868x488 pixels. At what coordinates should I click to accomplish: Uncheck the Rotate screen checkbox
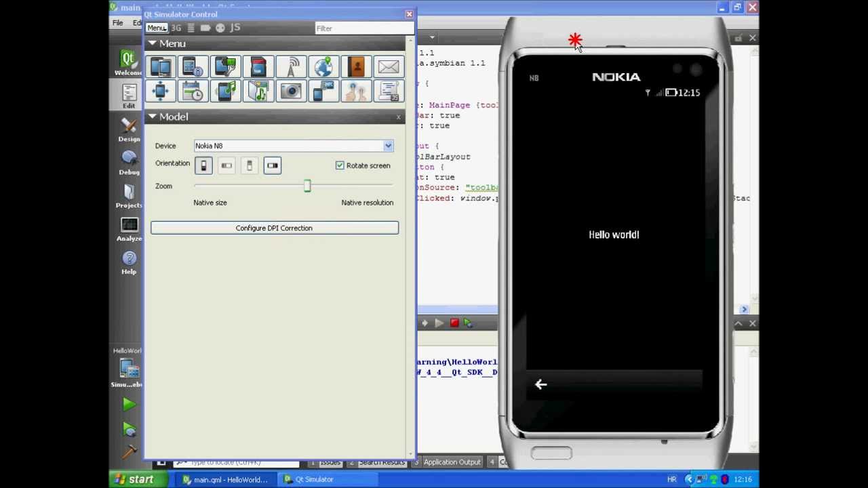coord(340,165)
